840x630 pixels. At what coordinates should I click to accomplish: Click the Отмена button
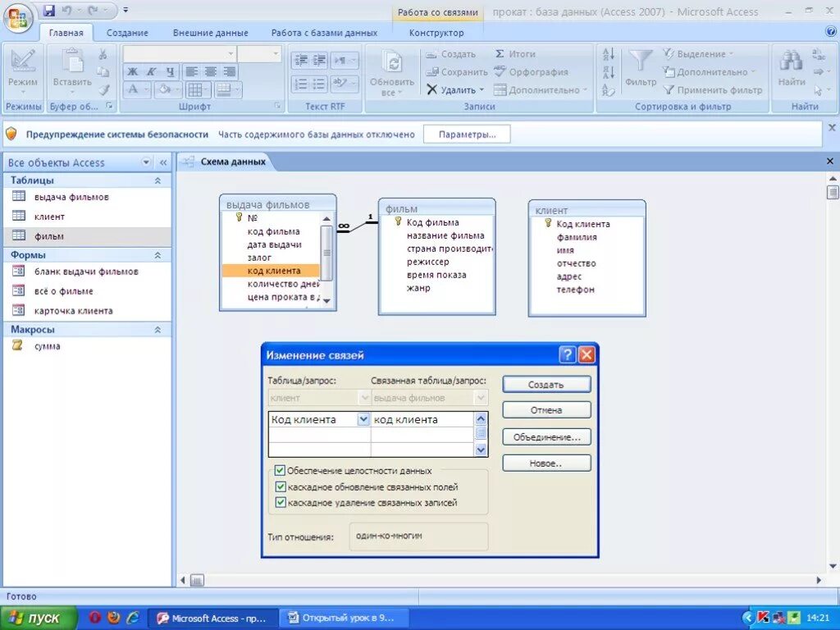coord(546,410)
